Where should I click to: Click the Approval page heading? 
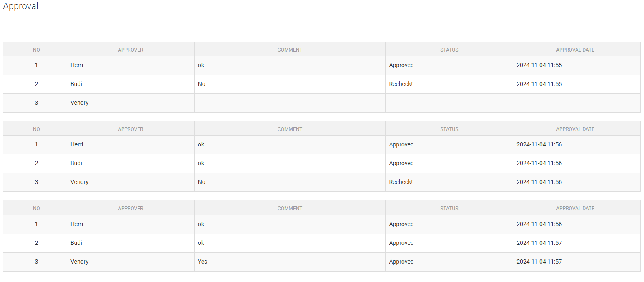click(20, 6)
